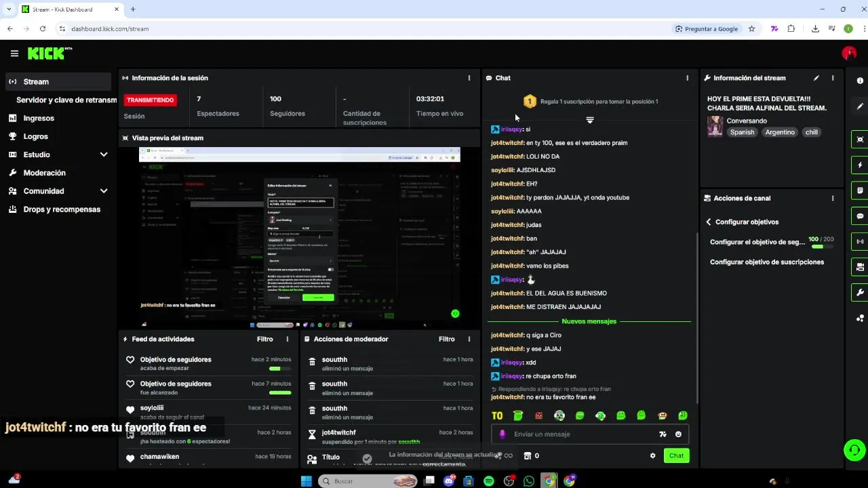Image resolution: width=868 pixels, height=488 pixels.
Task: Click the Nuevos mensajes divider link
Action: click(589, 321)
